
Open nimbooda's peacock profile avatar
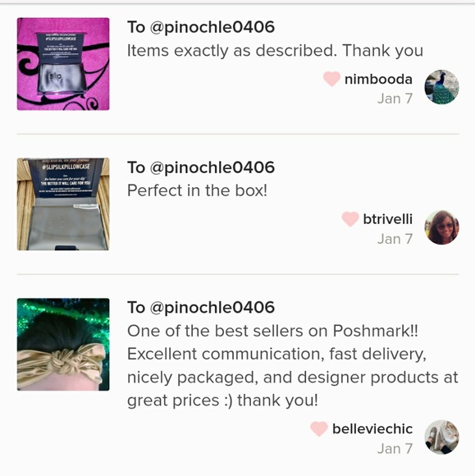pos(441,87)
